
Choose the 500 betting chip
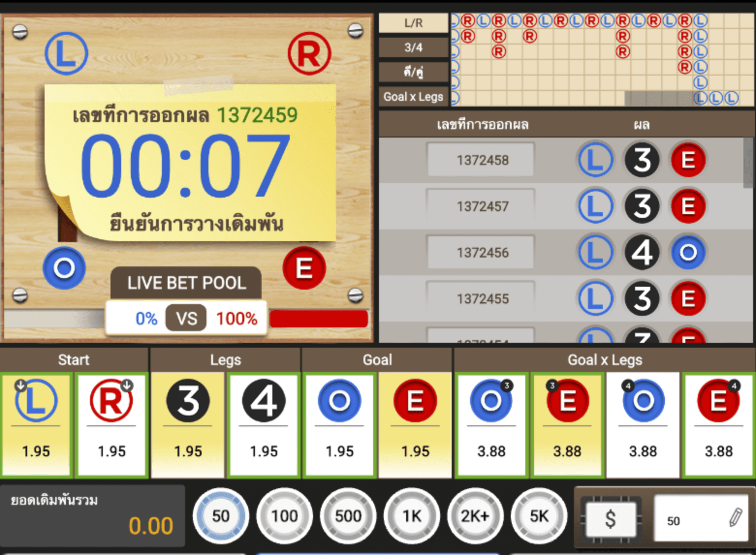(x=348, y=516)
